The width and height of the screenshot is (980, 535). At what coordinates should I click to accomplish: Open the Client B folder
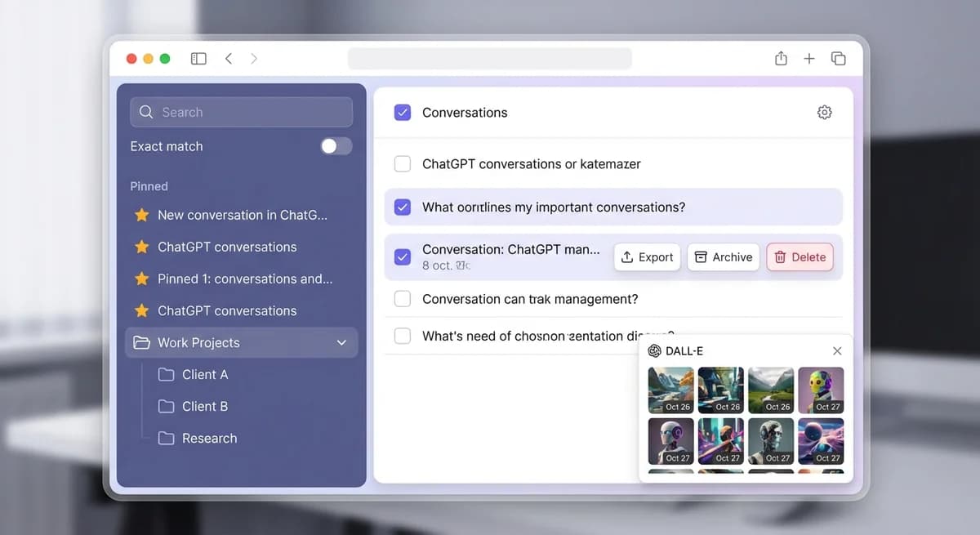pyautogui.click(x=205, y=406)
